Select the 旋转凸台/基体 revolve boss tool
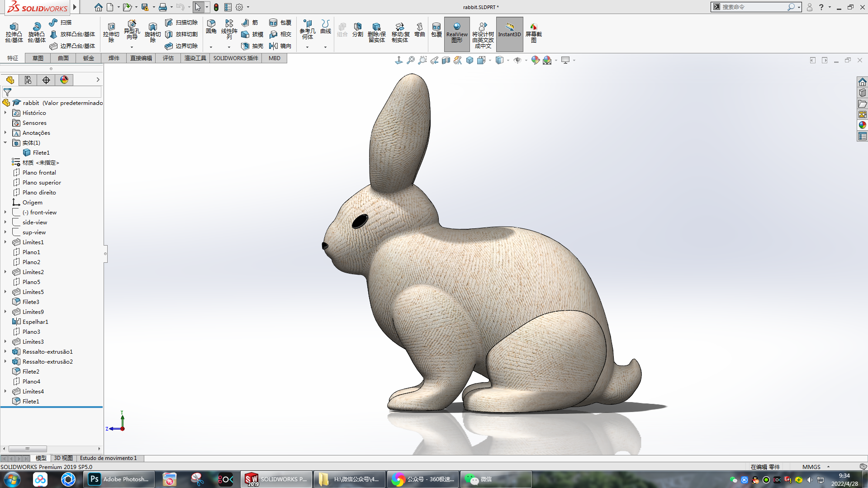The width and height of the screenshot is (868, 488). coord(37,33)
